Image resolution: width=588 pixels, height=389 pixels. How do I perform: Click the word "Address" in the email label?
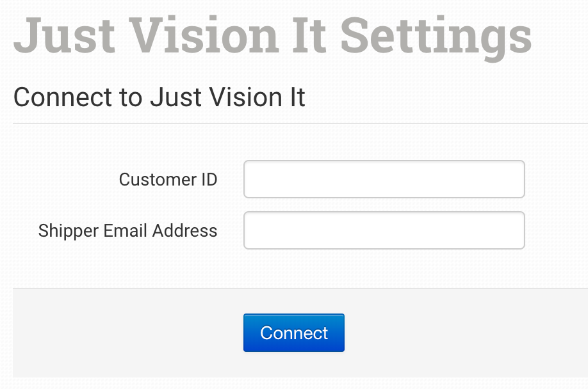point(188,231)
